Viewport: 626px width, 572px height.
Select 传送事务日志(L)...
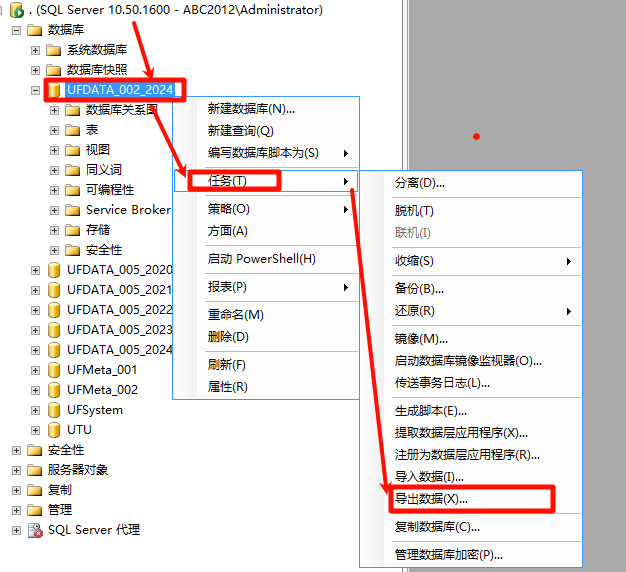tap(471, 383)
